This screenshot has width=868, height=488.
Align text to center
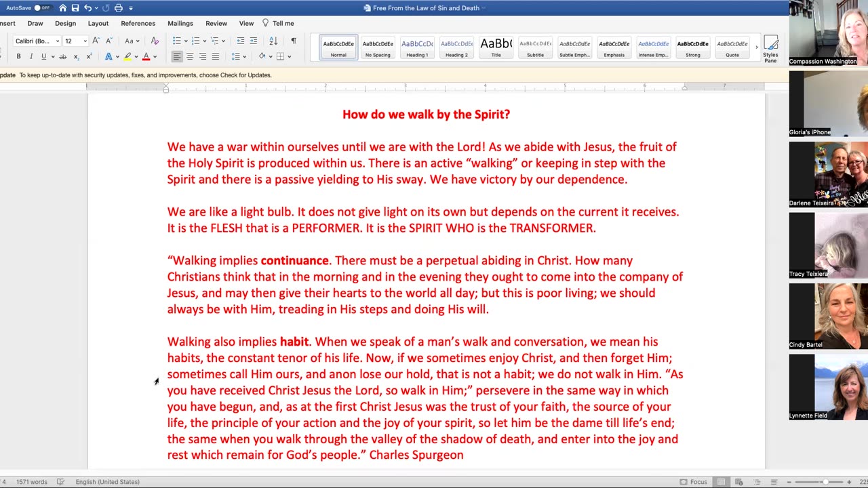[189, 56]
